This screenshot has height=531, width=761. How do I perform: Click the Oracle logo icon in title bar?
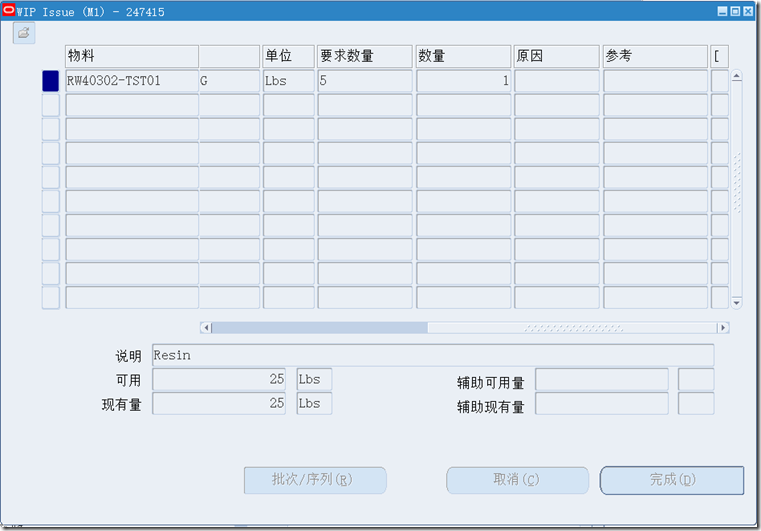pyautogui.click(x=8, y=10)
